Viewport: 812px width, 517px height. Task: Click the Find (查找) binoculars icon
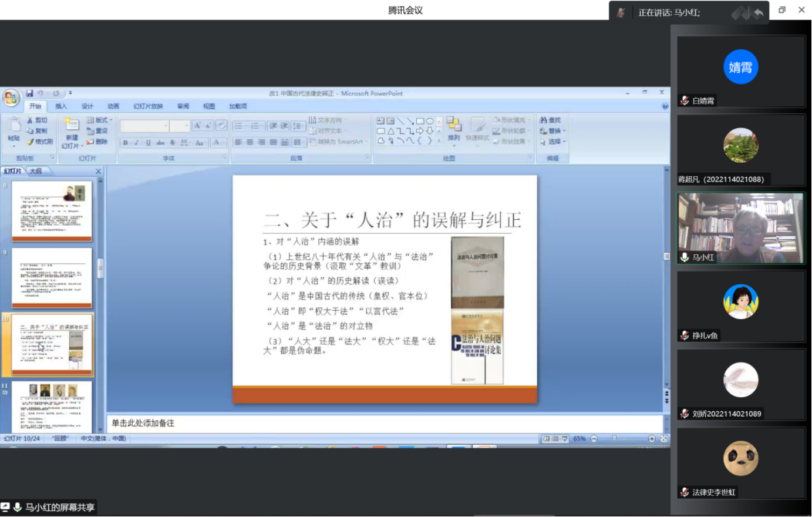pos(544,120)
